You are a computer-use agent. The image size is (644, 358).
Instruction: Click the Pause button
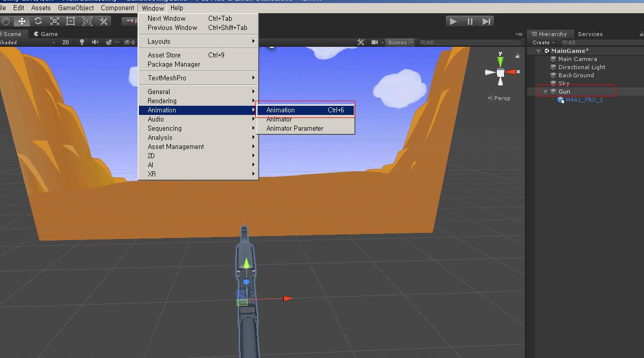pyautogui.click(x=470, y=21)
